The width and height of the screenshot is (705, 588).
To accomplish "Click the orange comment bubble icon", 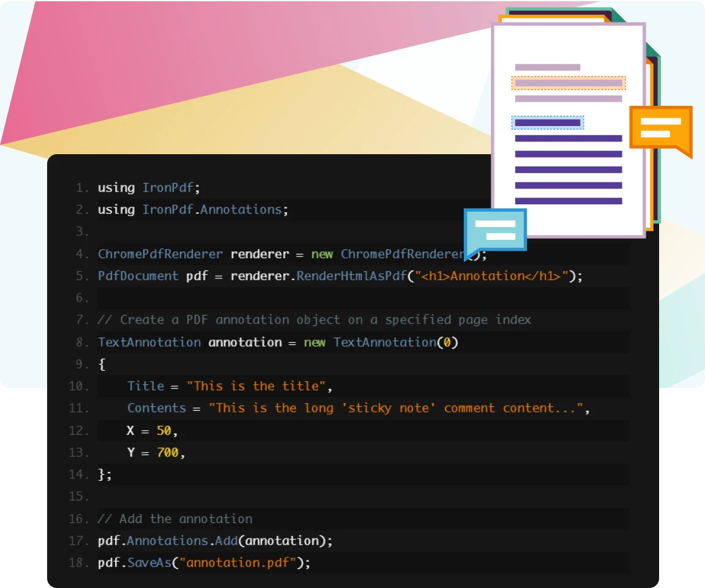I will 661,130.
